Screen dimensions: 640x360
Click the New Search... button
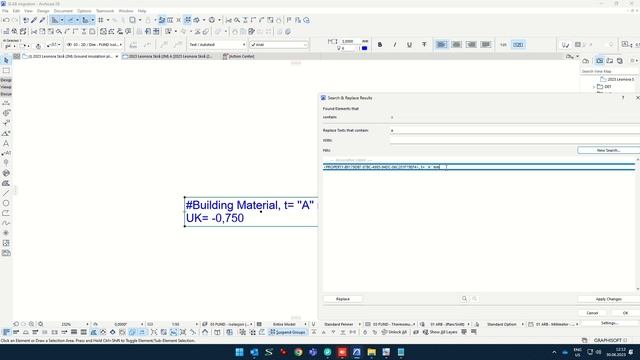coord(608,150)
